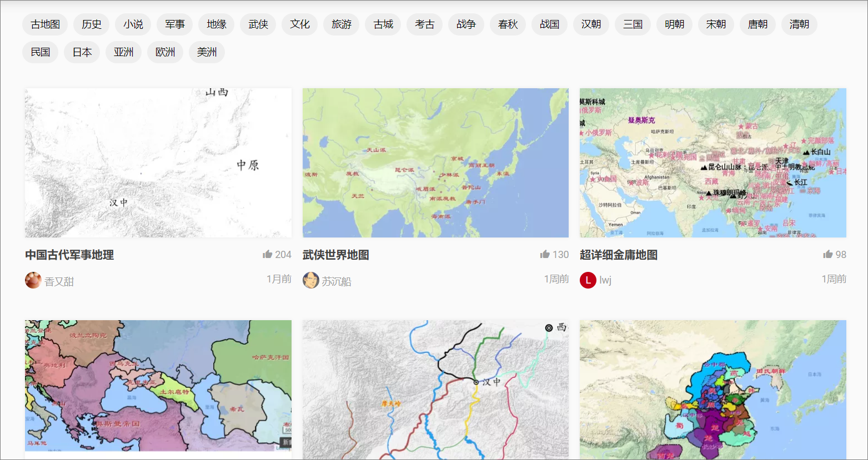Filter maps by 美洲 tag

207,52
